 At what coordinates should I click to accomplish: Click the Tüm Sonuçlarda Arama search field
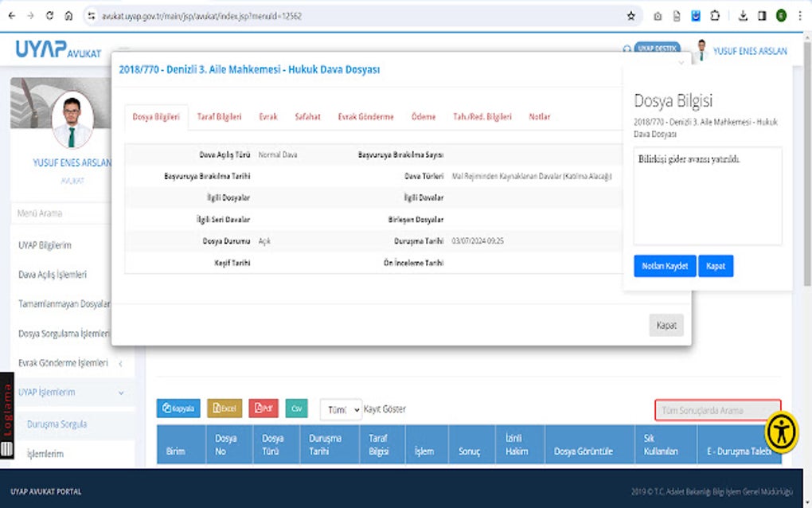click(x=716, y=408)
